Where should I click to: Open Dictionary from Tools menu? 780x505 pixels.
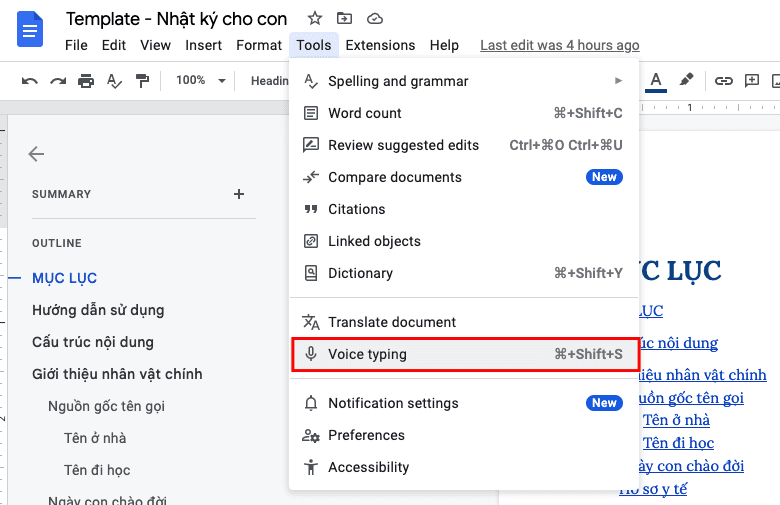(464, 273)
